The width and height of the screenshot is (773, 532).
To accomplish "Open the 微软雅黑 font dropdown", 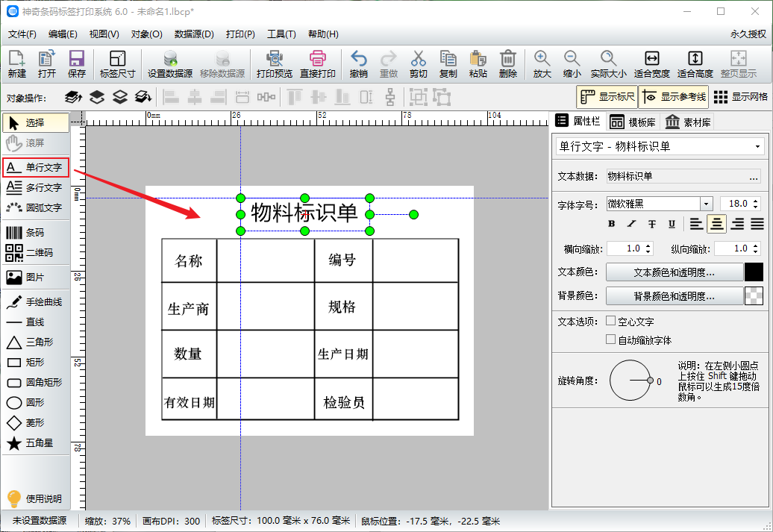I will (707, 204).
